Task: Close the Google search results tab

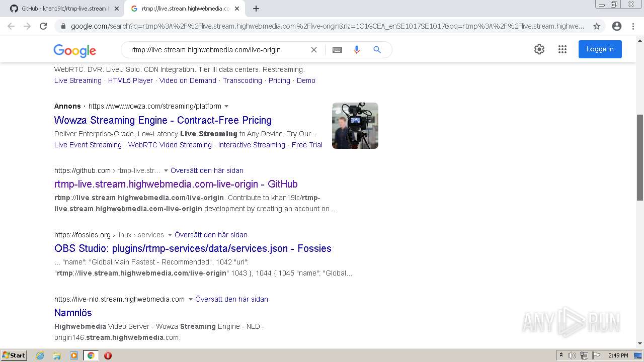Action: [237, 9]
